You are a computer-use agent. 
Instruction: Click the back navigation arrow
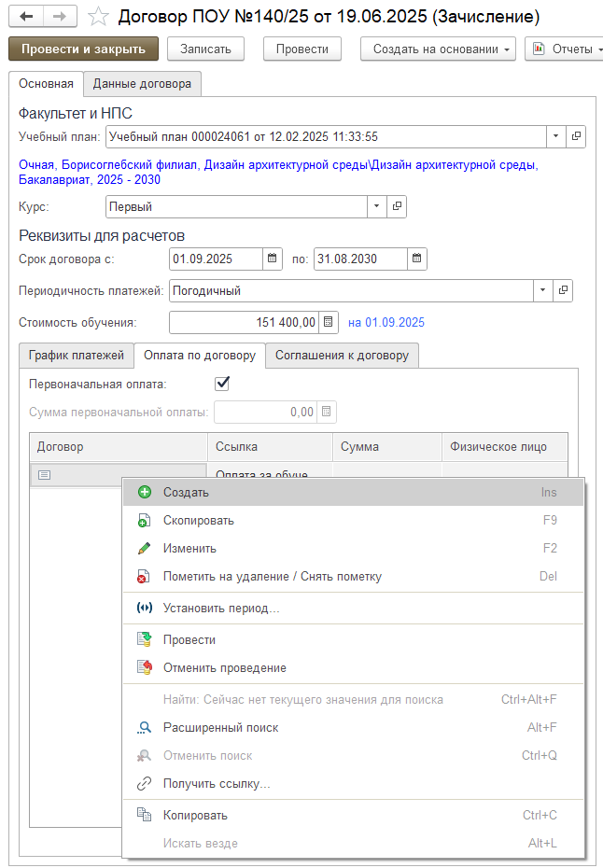25,17
